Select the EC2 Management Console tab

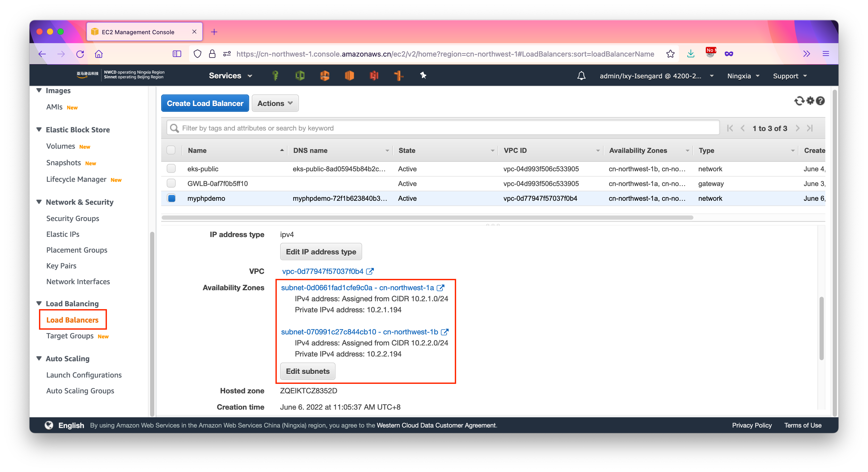145,32
